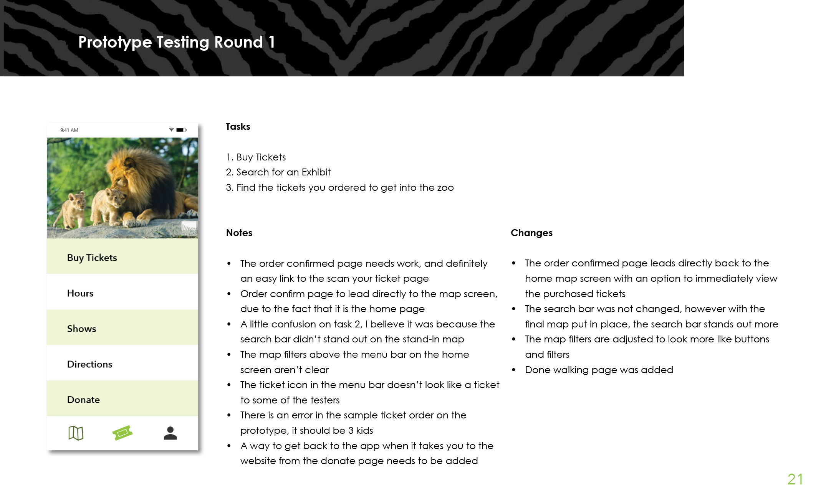This screenshot has height=504, width=821.
Task: Tap the Shows menu row
Action: (x=81, y=329)
